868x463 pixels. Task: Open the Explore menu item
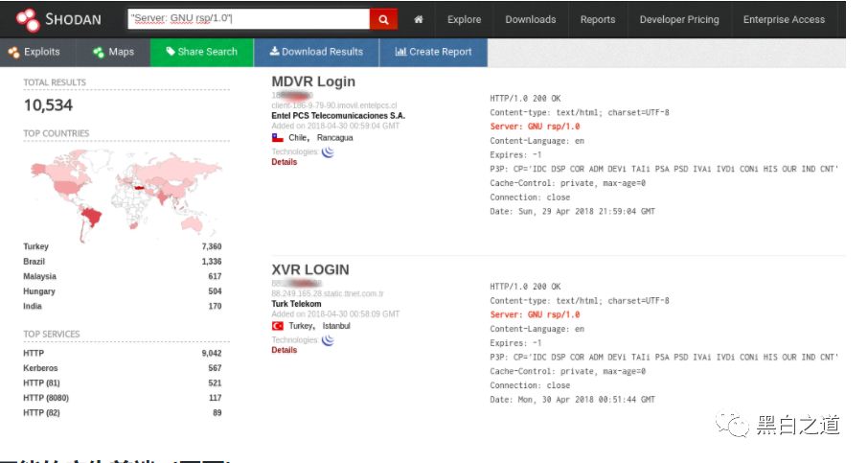[x=464, y=19]
